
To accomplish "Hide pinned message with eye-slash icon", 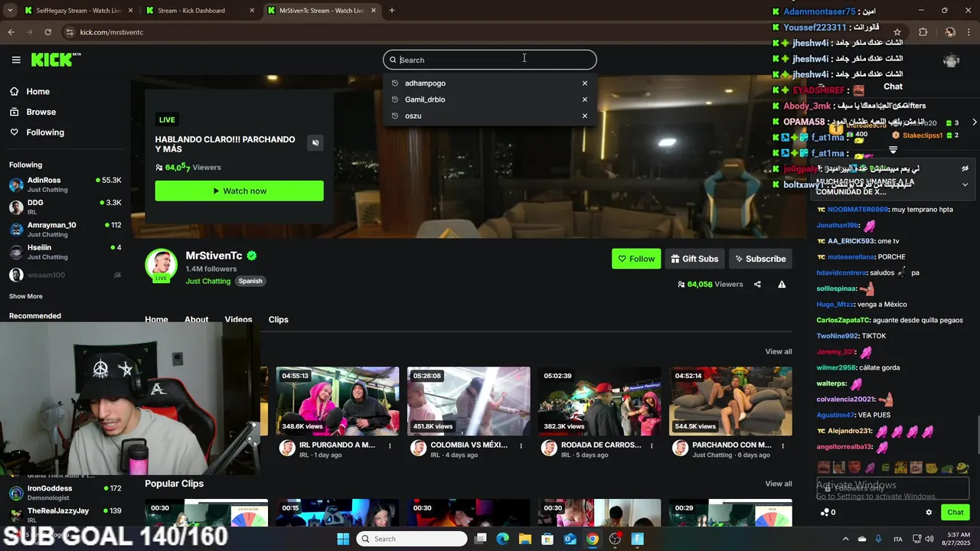I will tap(965, 168).
